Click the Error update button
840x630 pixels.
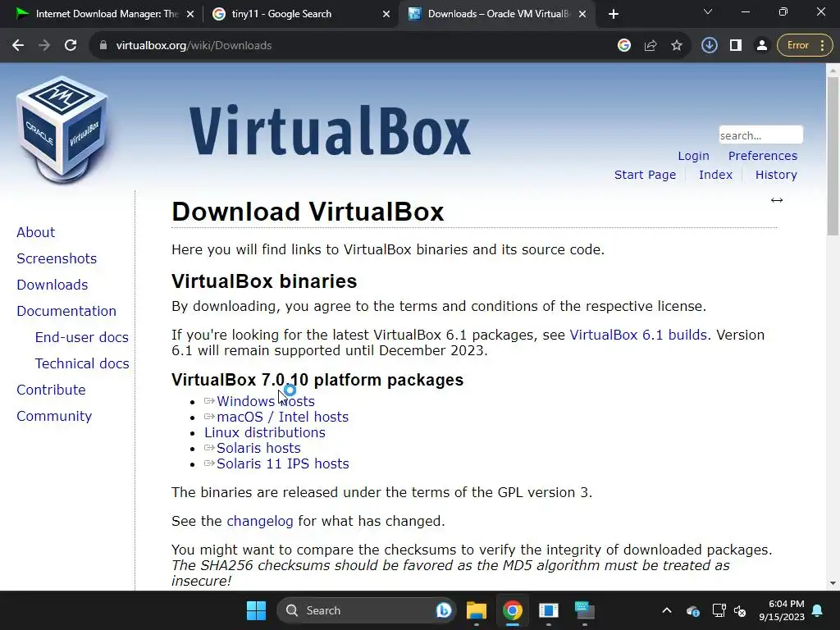coord(797,46)
